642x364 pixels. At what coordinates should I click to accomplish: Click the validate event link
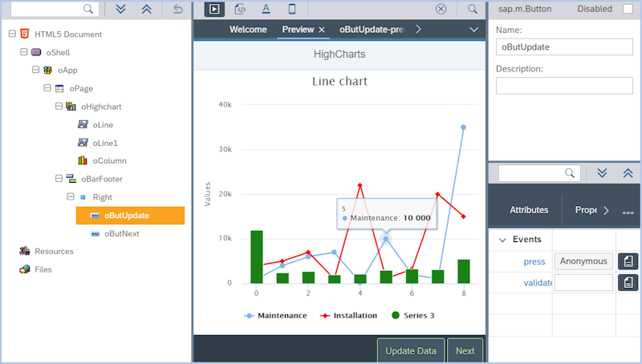(538, 282)
